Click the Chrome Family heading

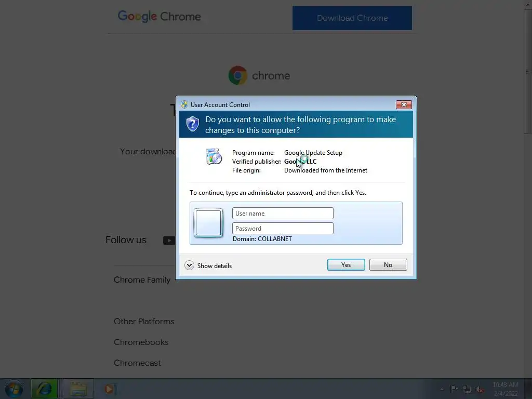pos(142,280)
